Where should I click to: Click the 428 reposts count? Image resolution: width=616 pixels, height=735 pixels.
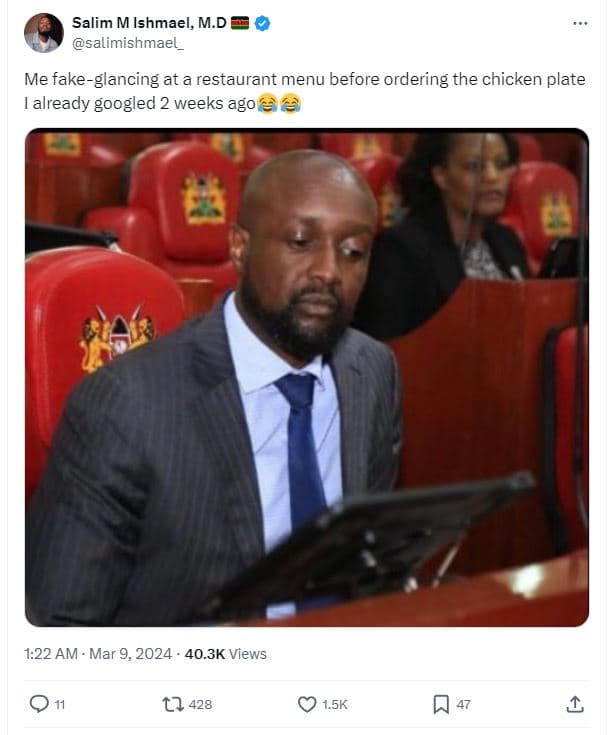coord(200,704)
